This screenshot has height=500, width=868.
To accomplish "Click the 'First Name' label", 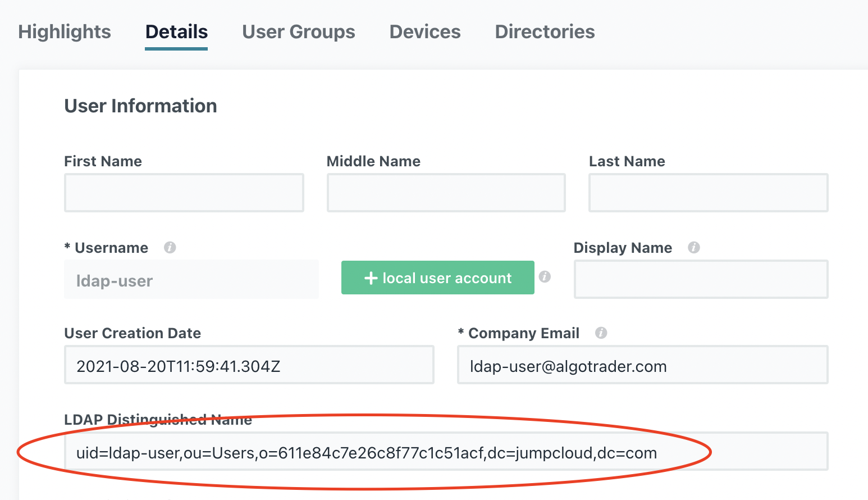I will pos(103,161).
